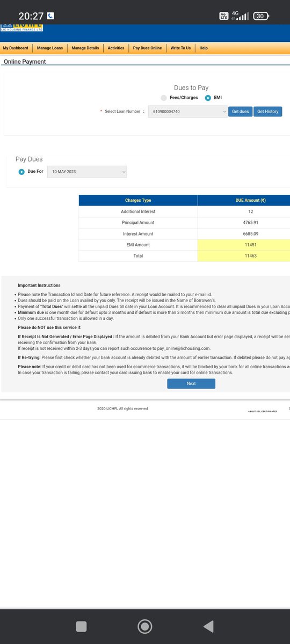Open Help menu
The image size is (290, 644).
click(x=204, y=48)
